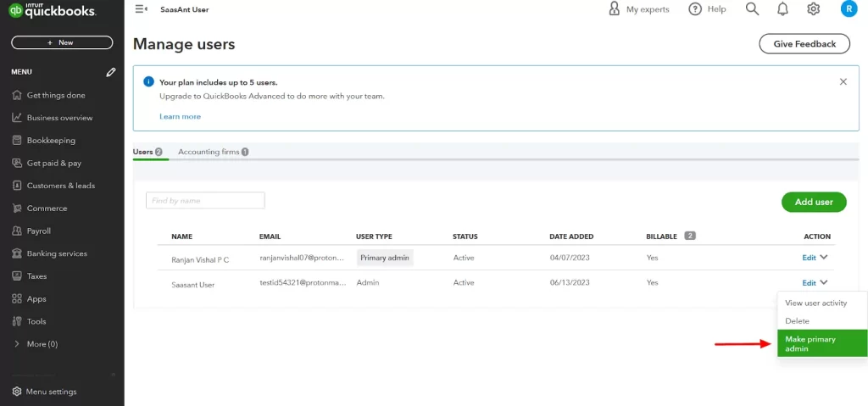Dismiss the plan info banner

click(x=843, y=82)
